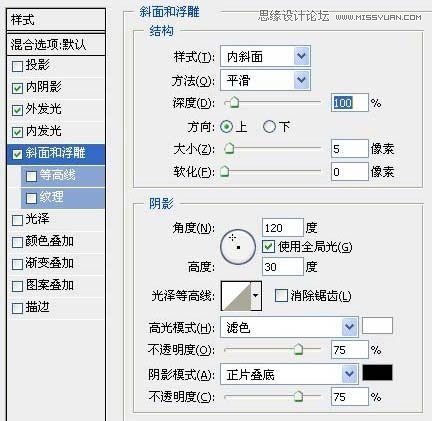Click the angle dial circle
The width and height of the screenshot is (432, 421).
[x=238, y=247]
